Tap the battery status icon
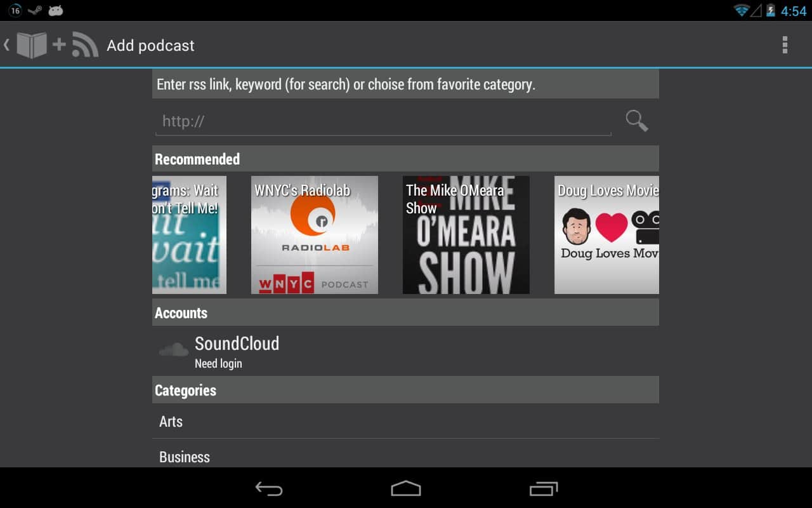Screen dimensions: 812x508 tap(771, 11)
